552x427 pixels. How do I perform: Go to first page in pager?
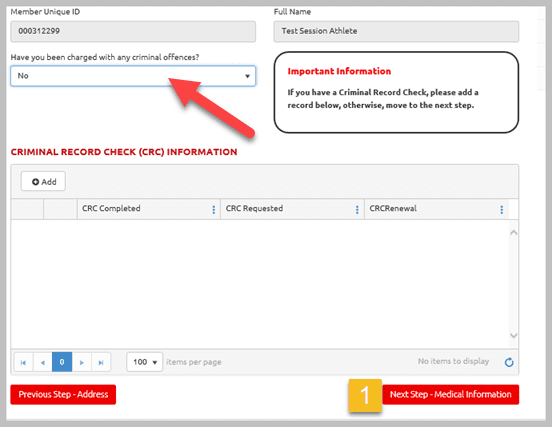[23, 362]
